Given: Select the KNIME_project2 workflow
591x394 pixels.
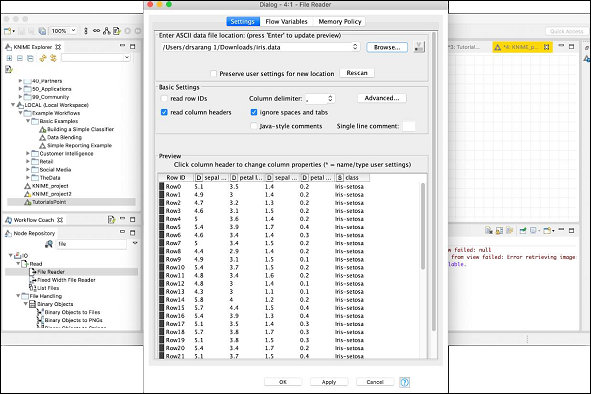Looking at the screenshot, I should pyautogui.click(x=51, y=194).
